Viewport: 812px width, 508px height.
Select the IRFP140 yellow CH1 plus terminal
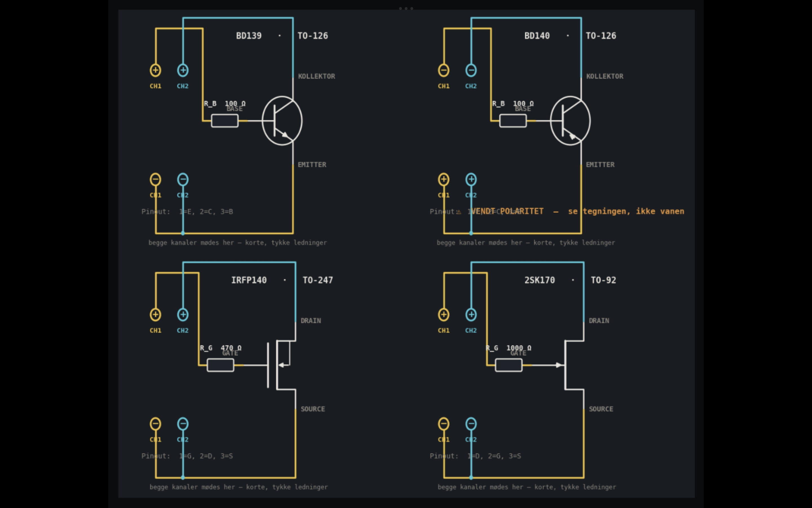point(155,314)
